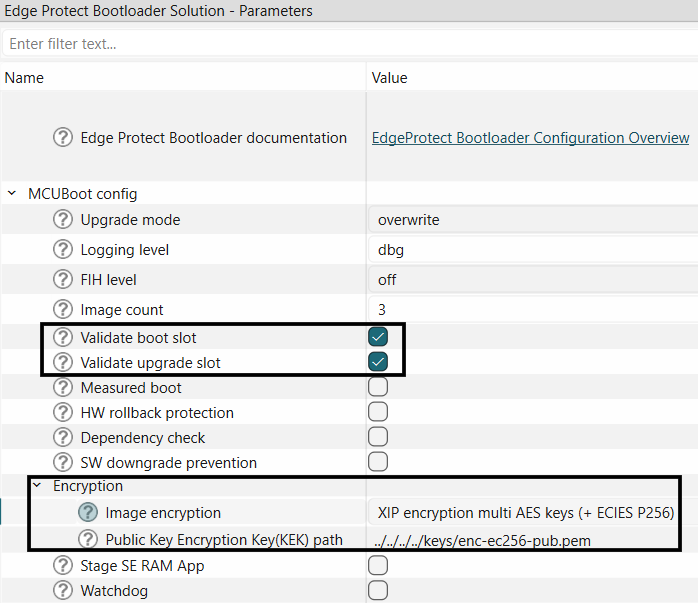This screenshot has width=698, height=603.
Task: Click the Watchdog help icon
Action: pos(63,591)
